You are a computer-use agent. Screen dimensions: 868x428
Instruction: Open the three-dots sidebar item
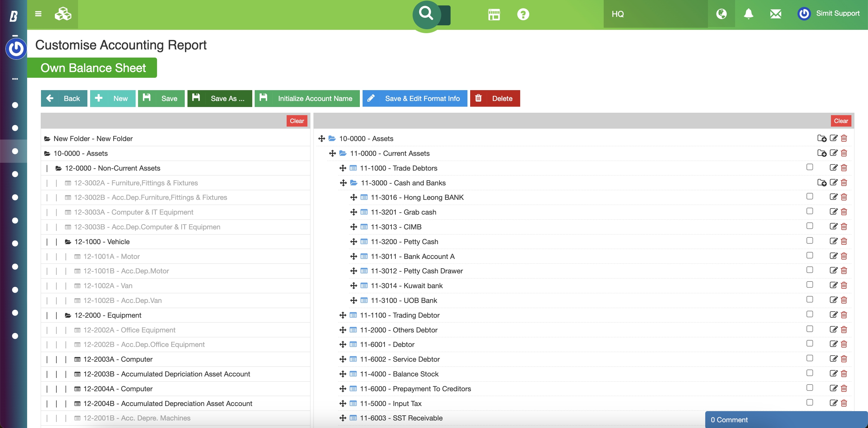click(x=15, y=79)
